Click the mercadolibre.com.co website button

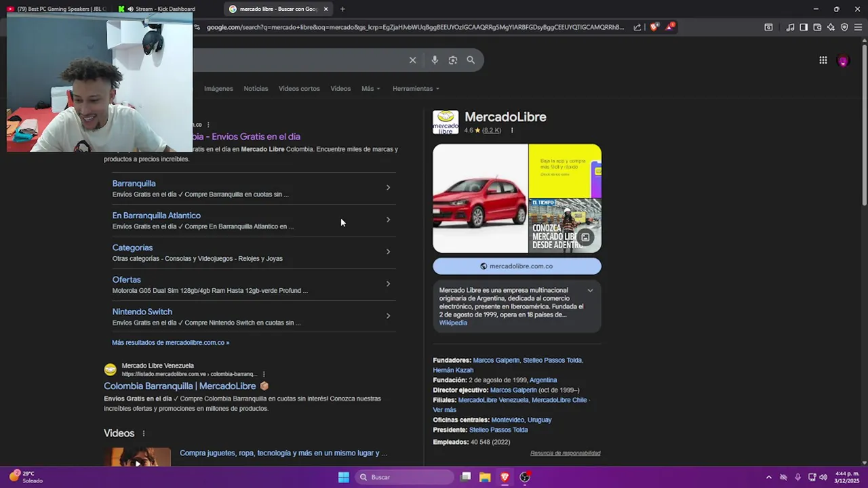pos(517,266)
